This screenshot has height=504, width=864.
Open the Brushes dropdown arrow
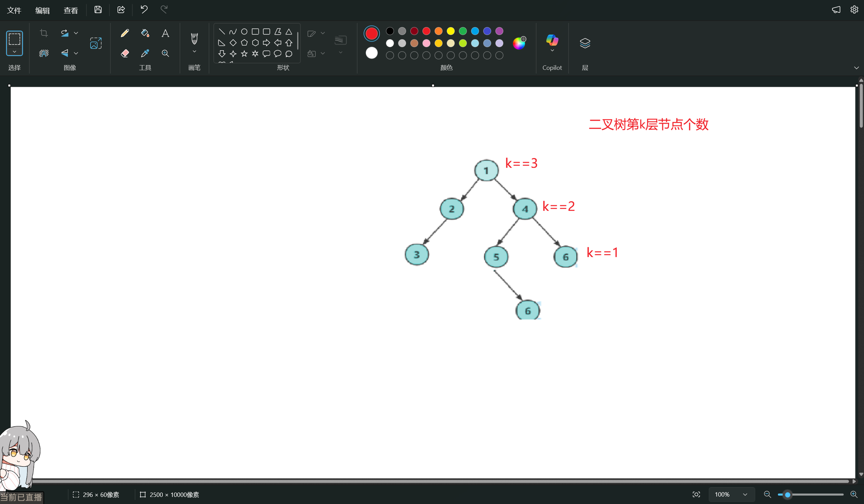coord(194,52)
